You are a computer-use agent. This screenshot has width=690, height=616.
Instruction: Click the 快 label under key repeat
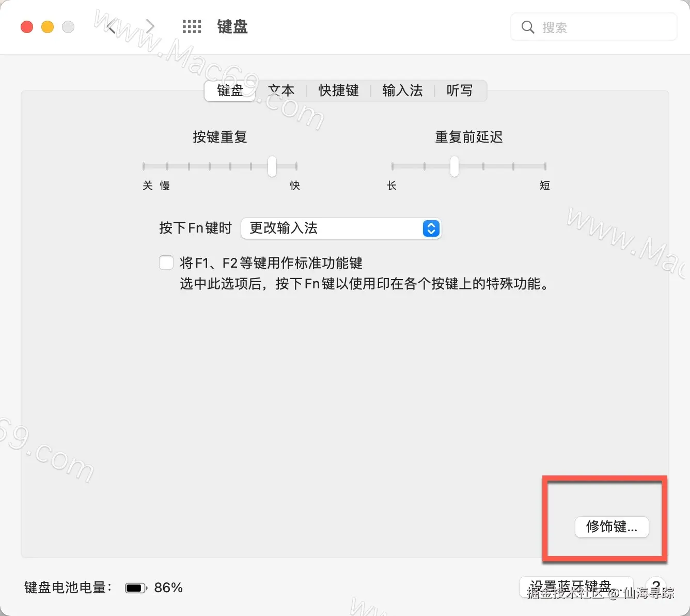[x=295, y=186]
